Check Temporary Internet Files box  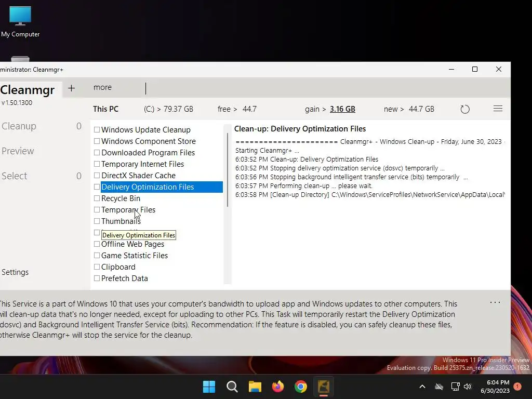[97, 164]
